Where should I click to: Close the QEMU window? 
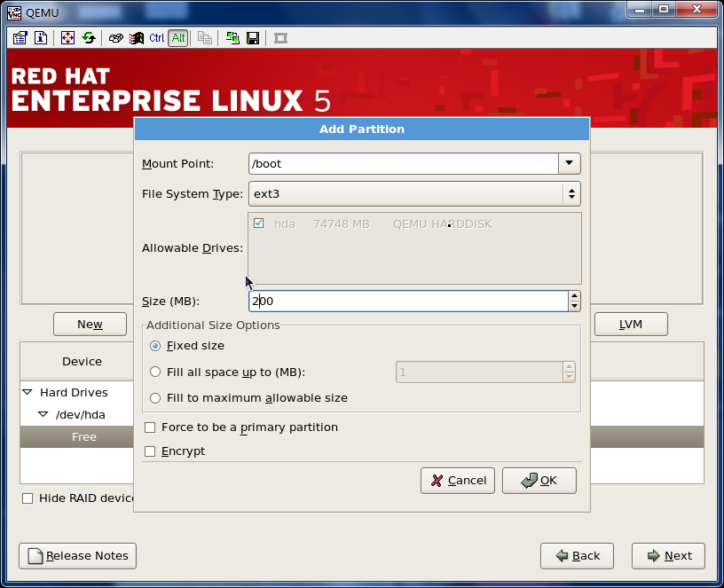click(697, 9)
